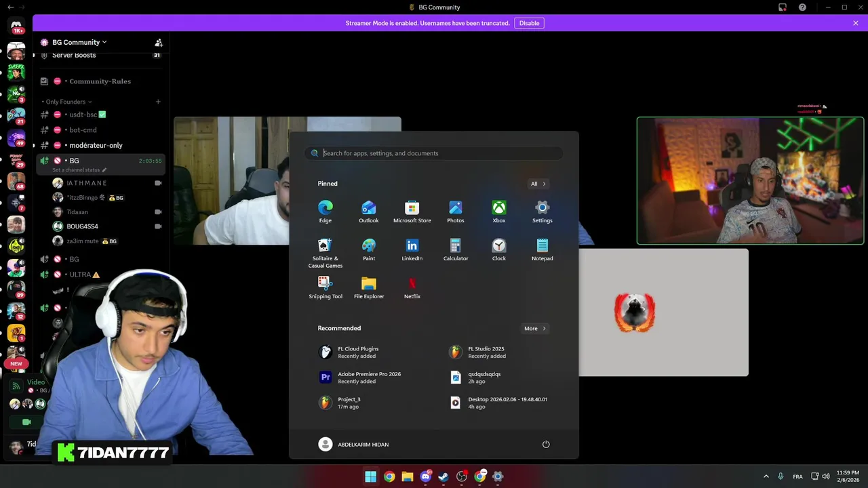Viewport: 868px width, 488px height.
Task: Click the Windows Start button on taskbar
Action: coord(371,476)
